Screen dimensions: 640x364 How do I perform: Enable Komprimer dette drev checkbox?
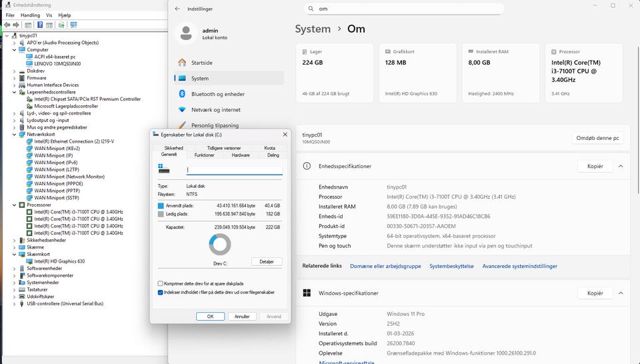(161, 283)
